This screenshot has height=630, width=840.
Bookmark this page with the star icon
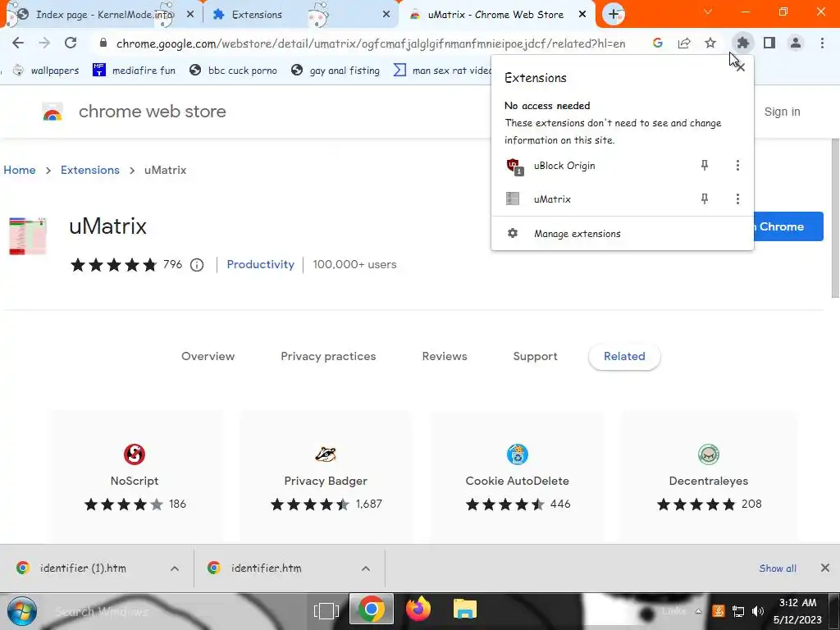[x=710, y=43]
